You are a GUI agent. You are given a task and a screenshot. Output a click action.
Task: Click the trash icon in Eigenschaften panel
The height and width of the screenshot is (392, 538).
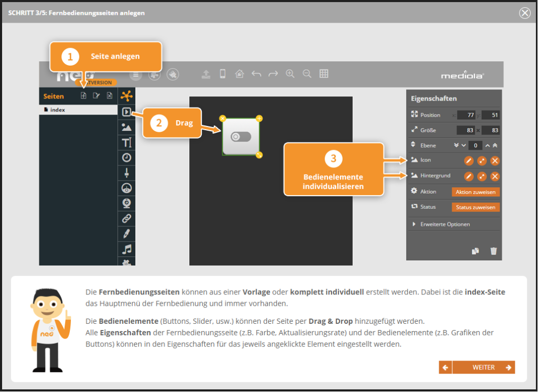click(x=493, y=251)
